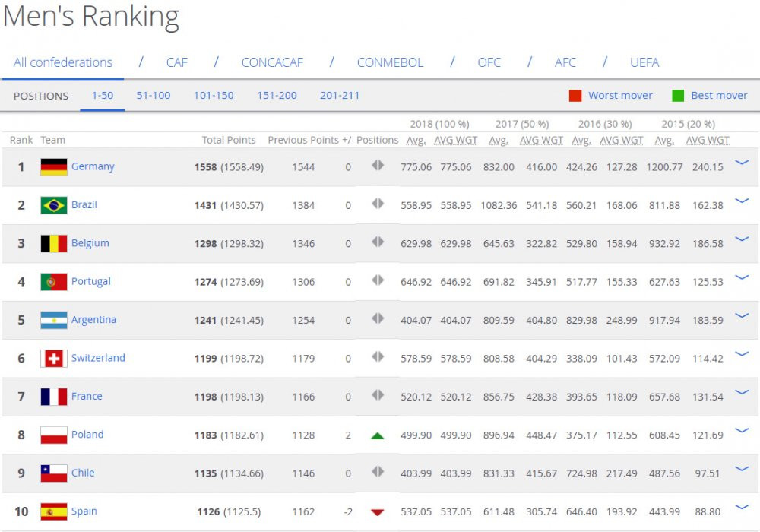Click the green Best mover swatch

coord(678,96)
